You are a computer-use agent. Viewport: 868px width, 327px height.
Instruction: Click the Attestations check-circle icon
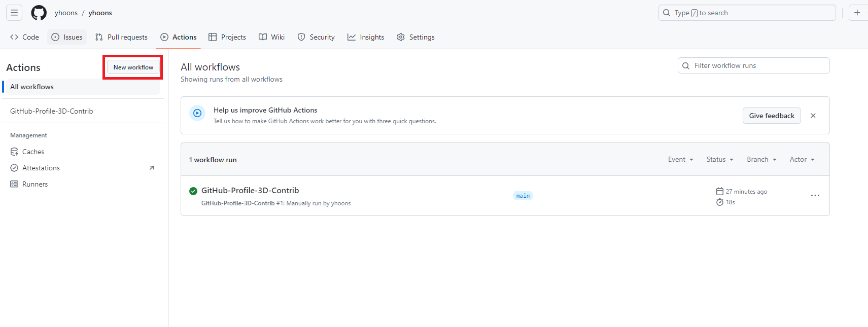(14, 168)
